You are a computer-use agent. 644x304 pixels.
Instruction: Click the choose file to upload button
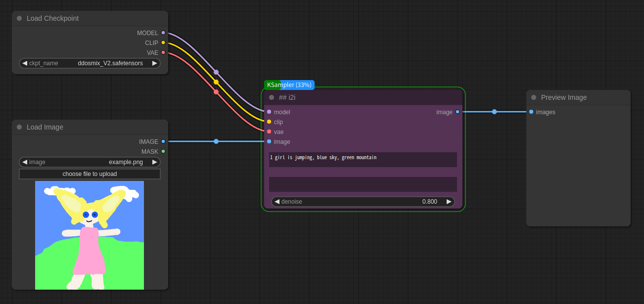(x=90, y=174)
